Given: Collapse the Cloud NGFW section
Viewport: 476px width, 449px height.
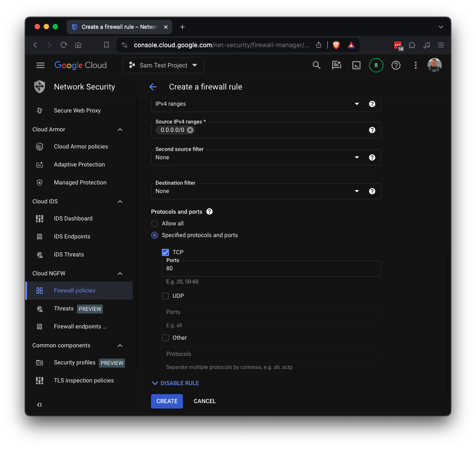Looking at the screenshot, I should pos(120,274).
